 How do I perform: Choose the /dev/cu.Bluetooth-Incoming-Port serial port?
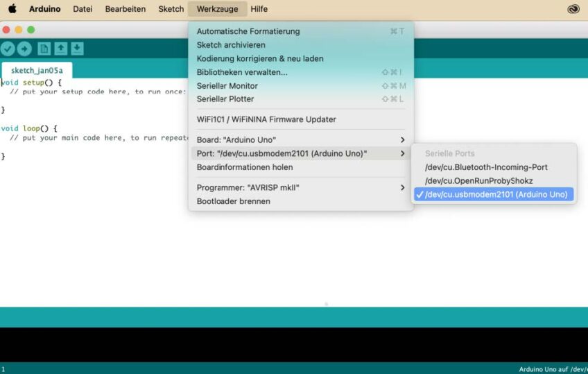pos(486,167)
